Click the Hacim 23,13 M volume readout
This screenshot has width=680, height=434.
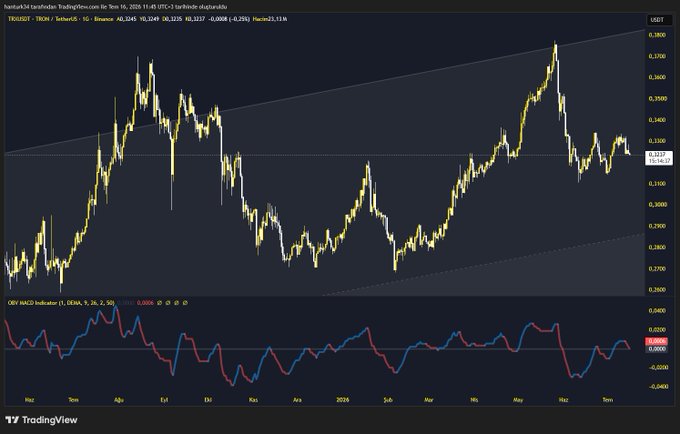270,19
